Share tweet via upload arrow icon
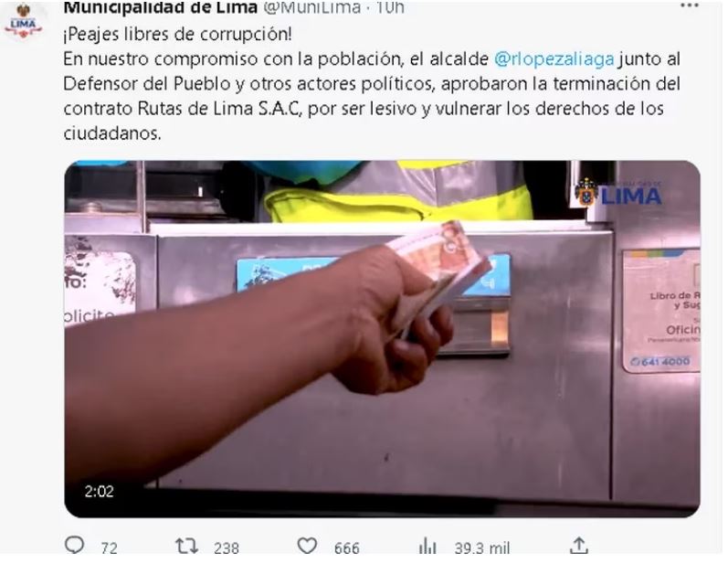 tap(578, 546)
